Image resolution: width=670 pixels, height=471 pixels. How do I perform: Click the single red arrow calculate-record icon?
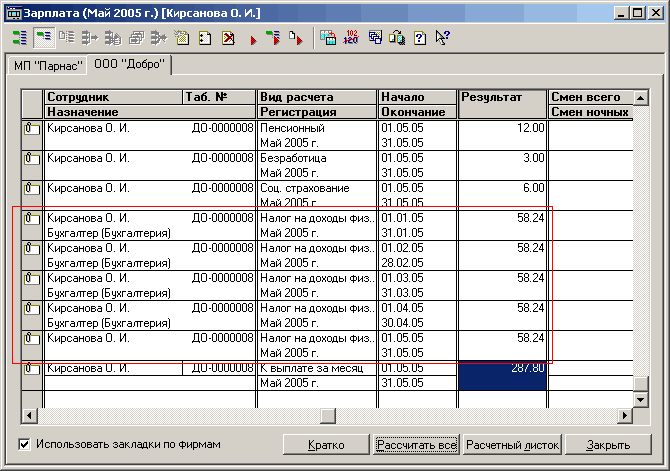coord(253,40)
